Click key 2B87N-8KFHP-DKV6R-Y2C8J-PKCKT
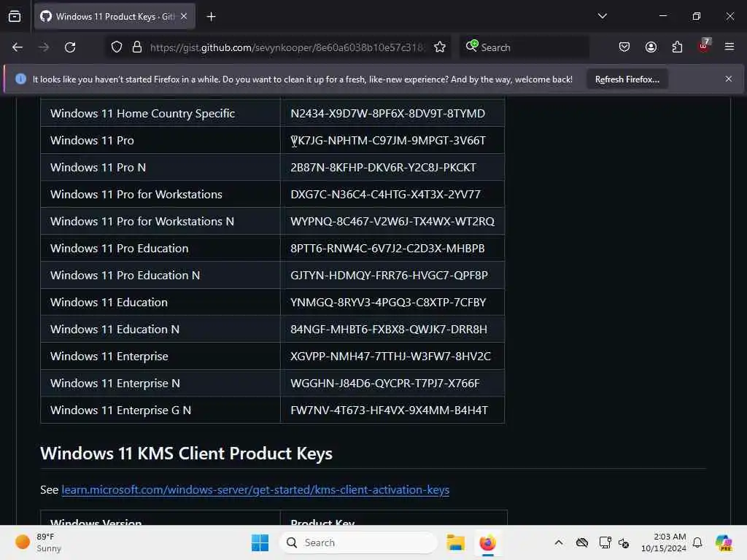Viewport: 747px width, 560px height. pyautogui.click(x=383, y=168)
